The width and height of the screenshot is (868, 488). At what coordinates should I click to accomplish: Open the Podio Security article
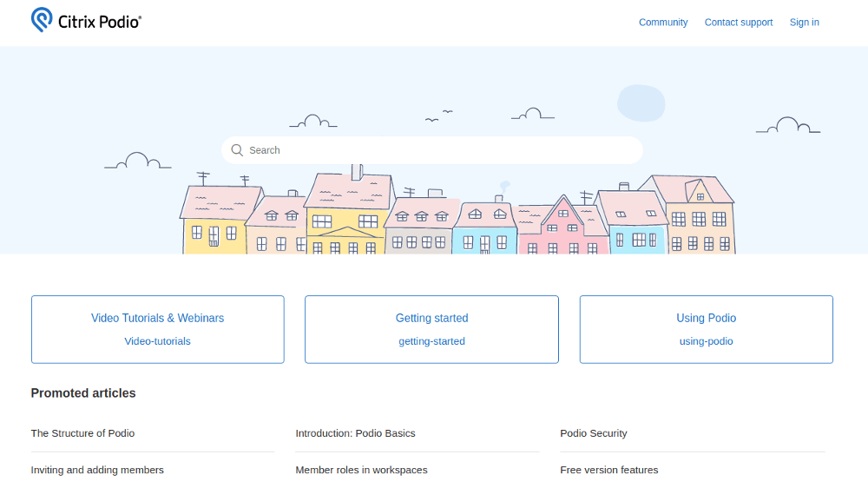594,433
